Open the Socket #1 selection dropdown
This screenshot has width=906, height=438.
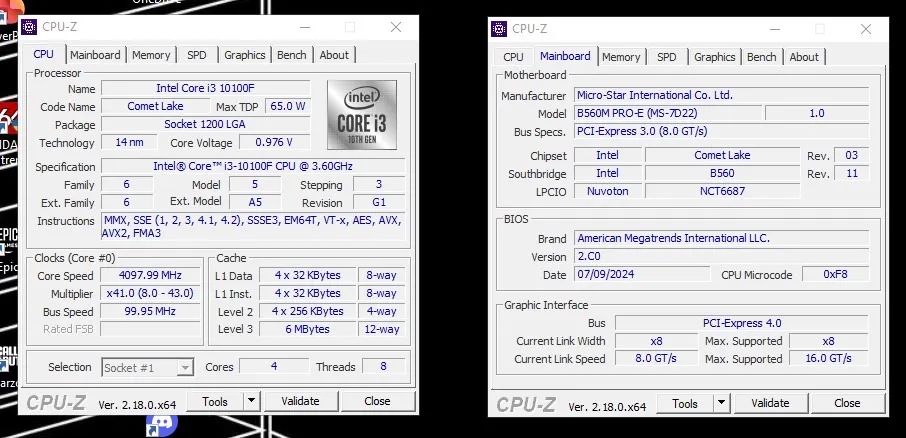[147, 368]
